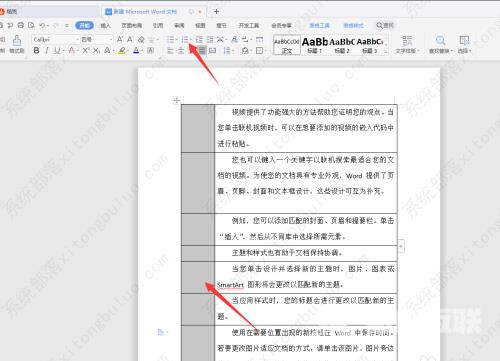Toggle underline formatting
The height and width of the screenshot is (361, 500).
(57, 50)
